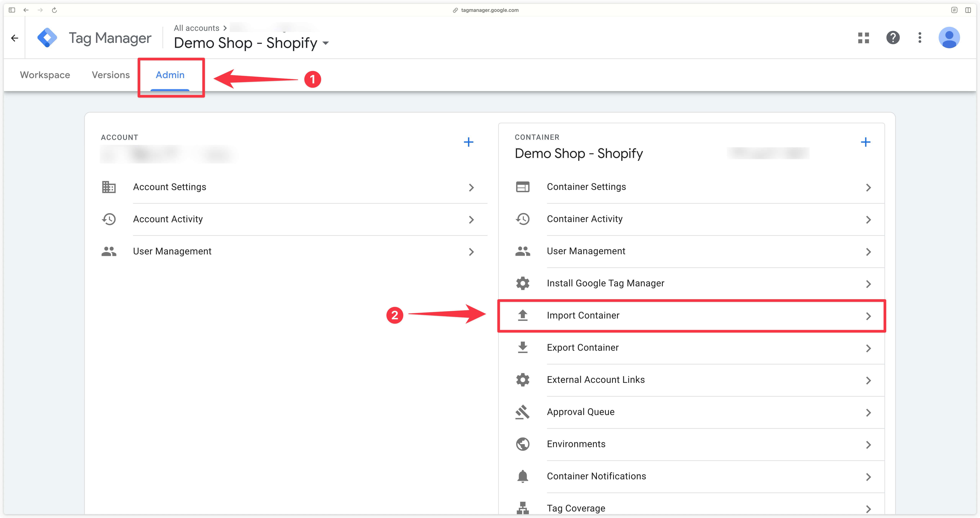Expand Export Container via its chevron

[x=868, y=348]
